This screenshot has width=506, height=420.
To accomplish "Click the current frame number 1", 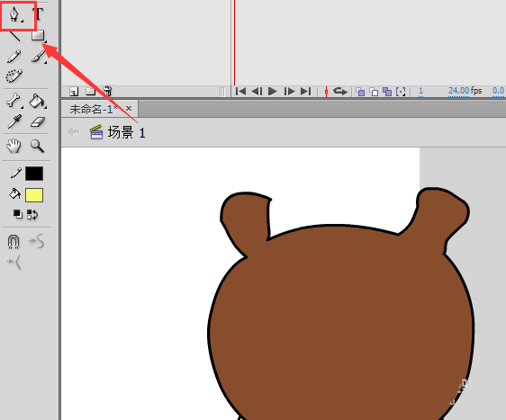I will coord(420,92).
